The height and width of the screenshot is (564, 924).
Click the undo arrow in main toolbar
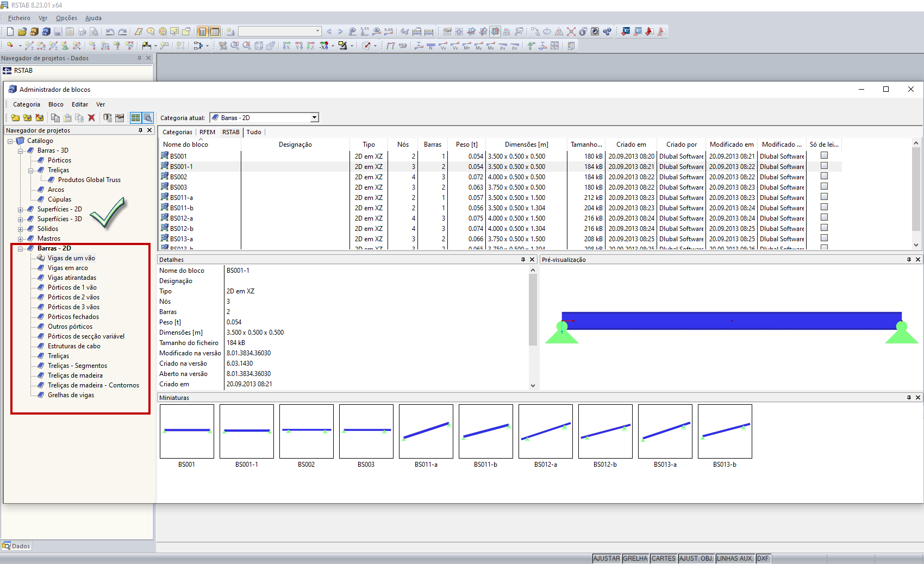pyautogui.click(x=110, y=32)
